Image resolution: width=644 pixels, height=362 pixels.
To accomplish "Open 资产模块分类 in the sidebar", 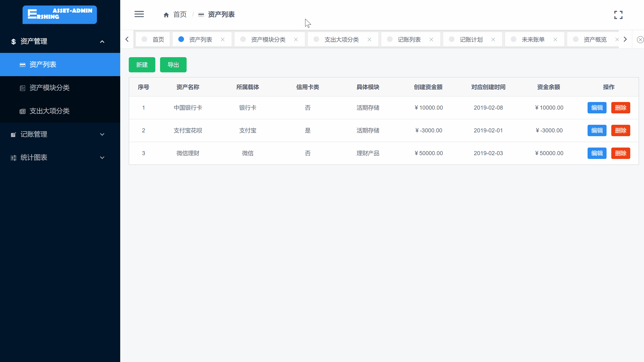I will click(50, 88).
